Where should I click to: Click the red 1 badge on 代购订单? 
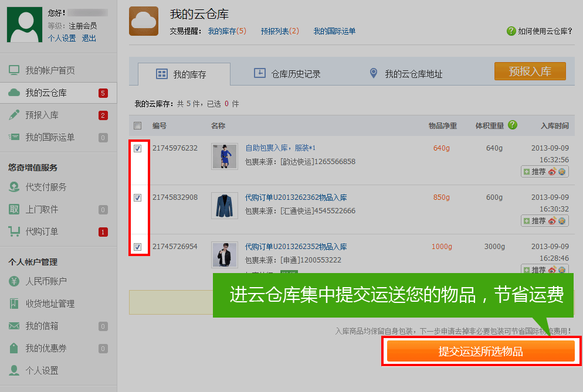click(x=103, y=232)
